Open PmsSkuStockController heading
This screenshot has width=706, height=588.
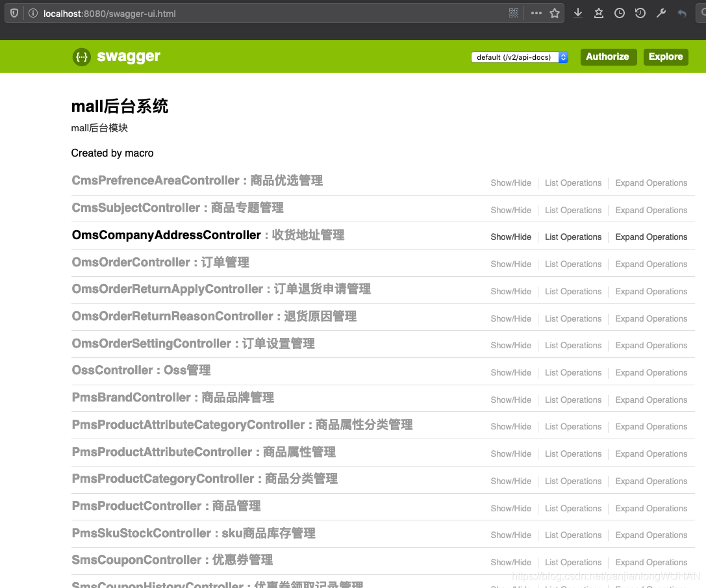click(194, 533)
